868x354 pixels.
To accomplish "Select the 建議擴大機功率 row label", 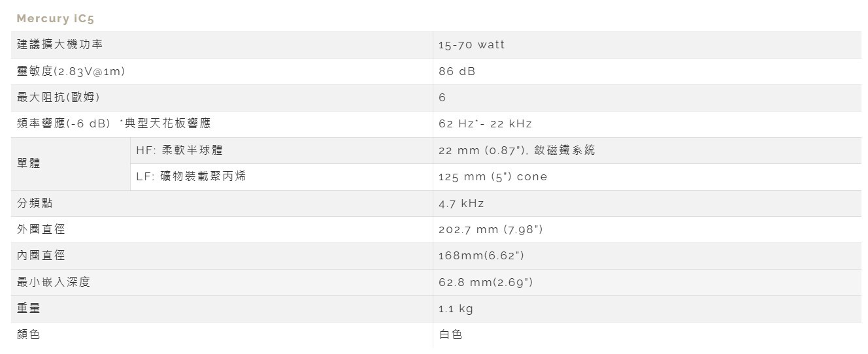I will point(59,44).
